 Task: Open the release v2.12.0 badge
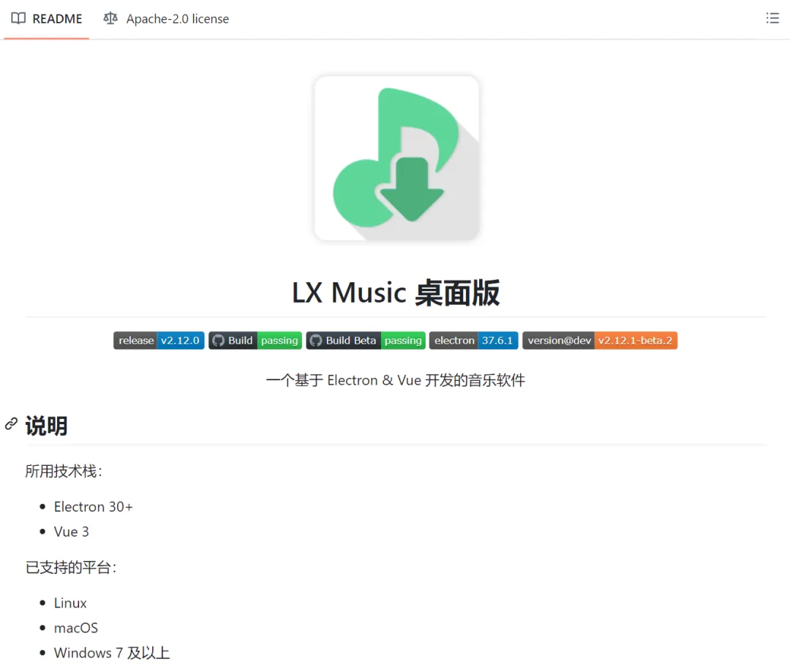(x=159, y=341)
